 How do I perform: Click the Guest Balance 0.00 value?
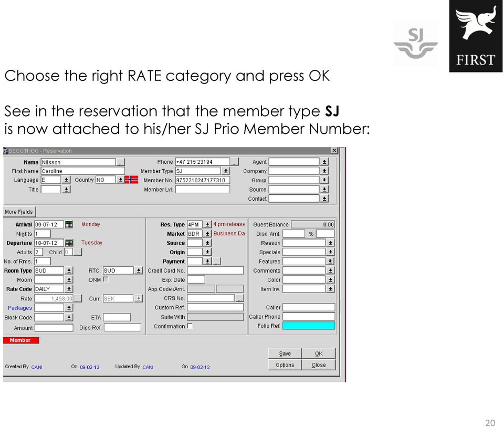click(313, 224)
